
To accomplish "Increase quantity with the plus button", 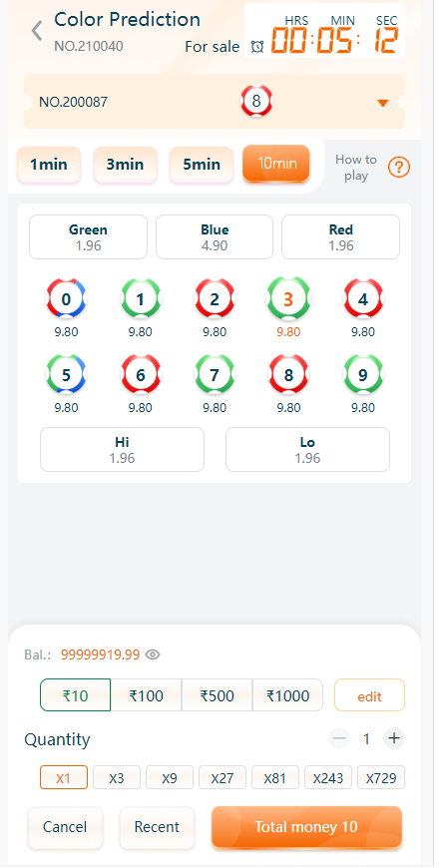I will [394, 738].
